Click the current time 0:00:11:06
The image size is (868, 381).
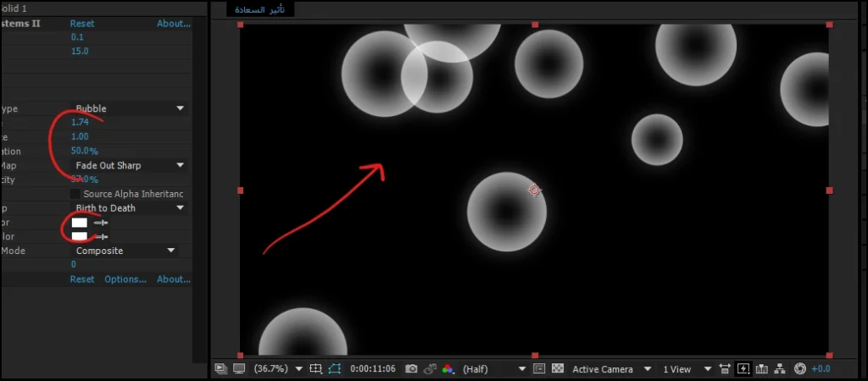point(373,368)
